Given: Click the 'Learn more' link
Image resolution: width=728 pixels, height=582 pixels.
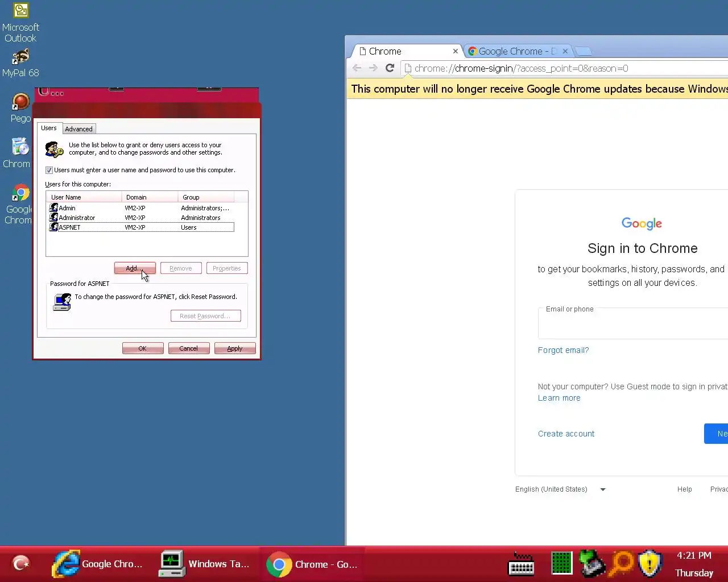Looking at the screenshot, I should 559,398.
